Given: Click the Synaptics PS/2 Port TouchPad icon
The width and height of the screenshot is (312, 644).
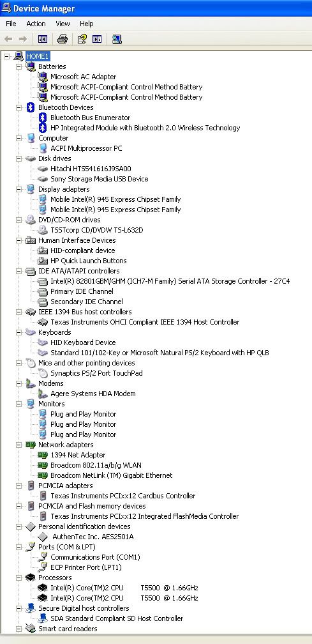Looking at the screenshot, I should click(43, 373).
